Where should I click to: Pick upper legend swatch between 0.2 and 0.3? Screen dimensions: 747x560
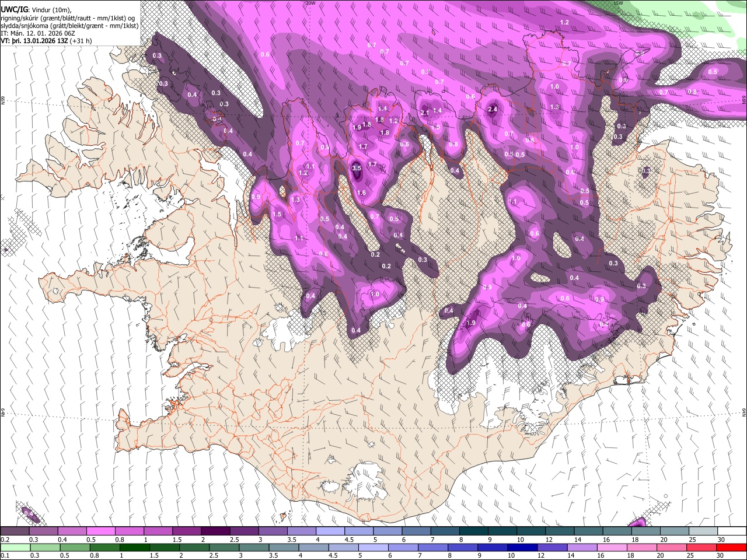tap(14, 531)
